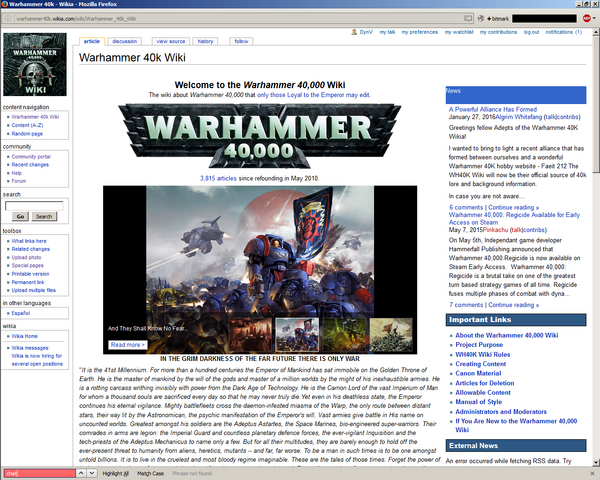Select the first slideshow thumbnail
Viewport: 600px width, 480px height.
pos(250,335)
